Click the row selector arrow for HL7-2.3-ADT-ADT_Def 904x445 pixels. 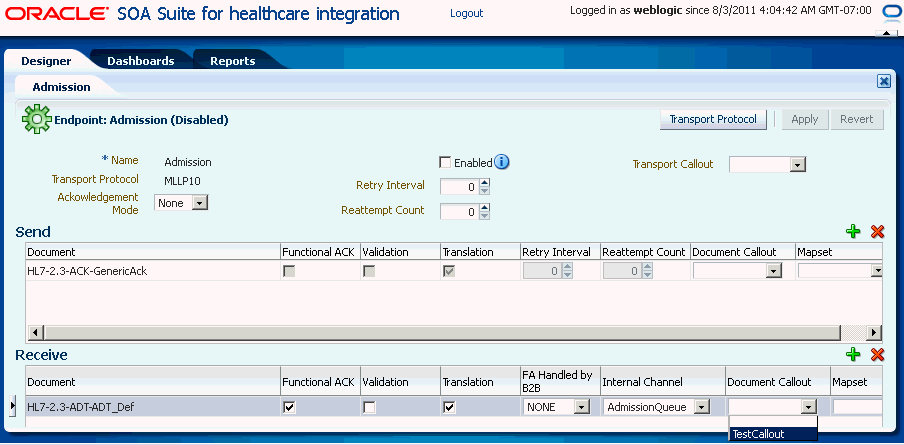tap(13, 407)
